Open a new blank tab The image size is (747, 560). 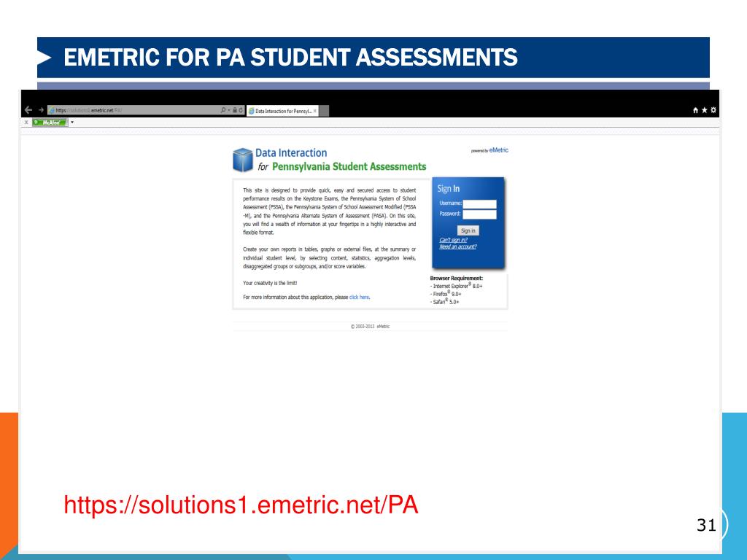(x=324, y=111)
